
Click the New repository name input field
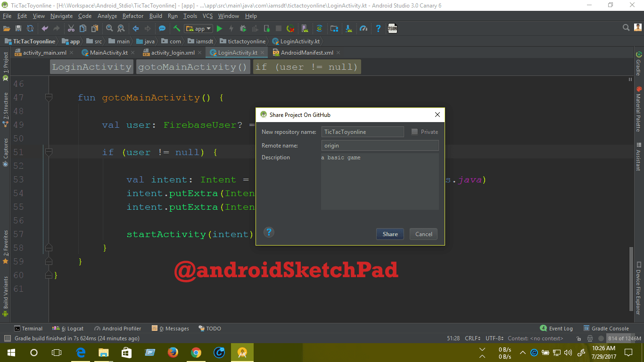[363, 132]
